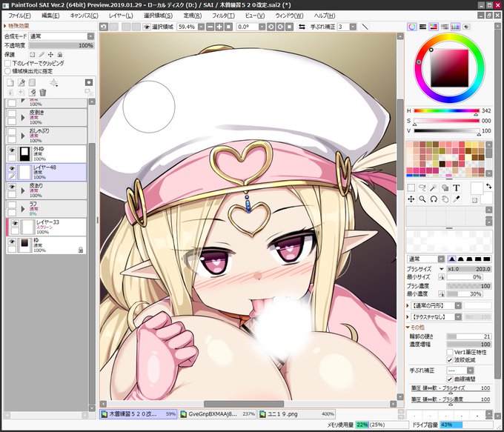Open the toolbar 手ぶれ補正 stabilizer value dropdown
The height and width of the screenshot is (432, 504).
coord(353,27)
